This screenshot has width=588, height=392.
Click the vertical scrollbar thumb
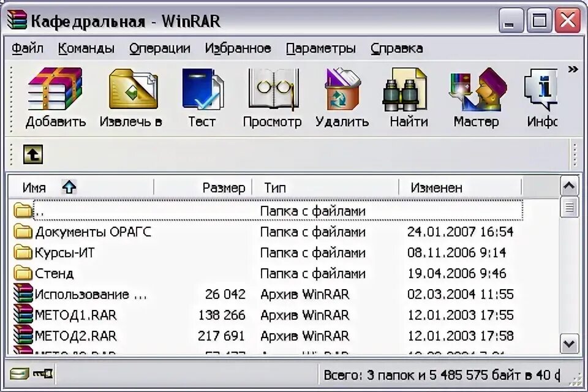569,207
